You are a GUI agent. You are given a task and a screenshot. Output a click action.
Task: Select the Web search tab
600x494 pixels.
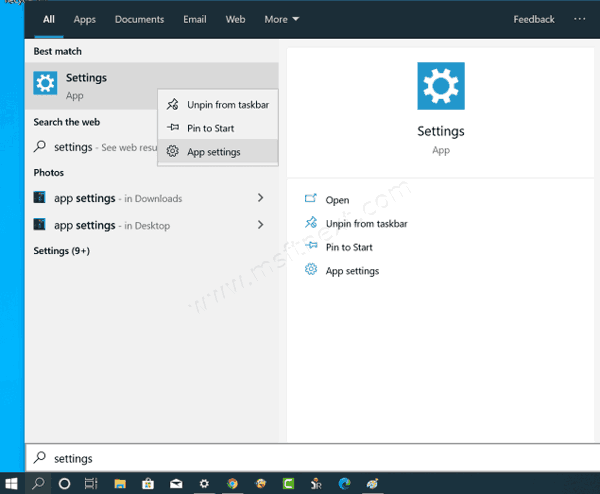235,19
